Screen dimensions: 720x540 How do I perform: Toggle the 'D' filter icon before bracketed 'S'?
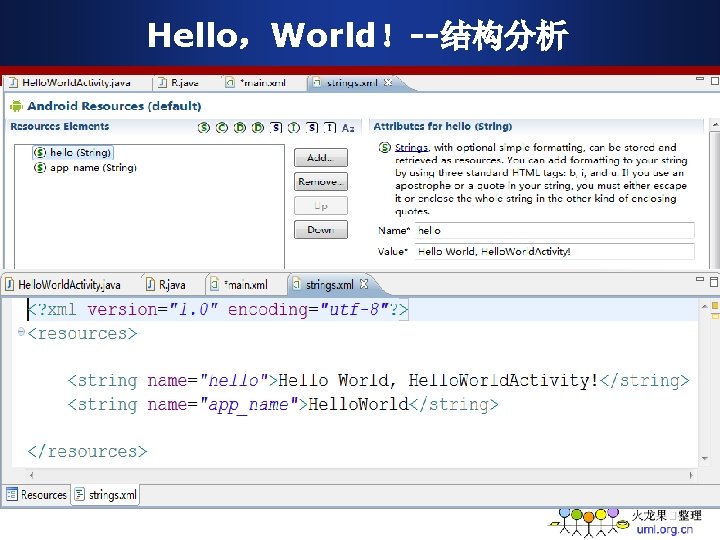258,128
